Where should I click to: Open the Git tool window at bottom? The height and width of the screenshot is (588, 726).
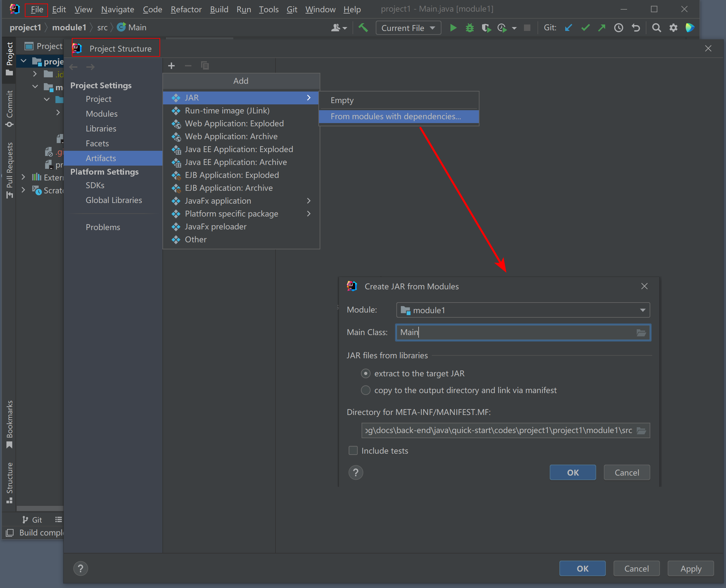click(x=32, y=520)
